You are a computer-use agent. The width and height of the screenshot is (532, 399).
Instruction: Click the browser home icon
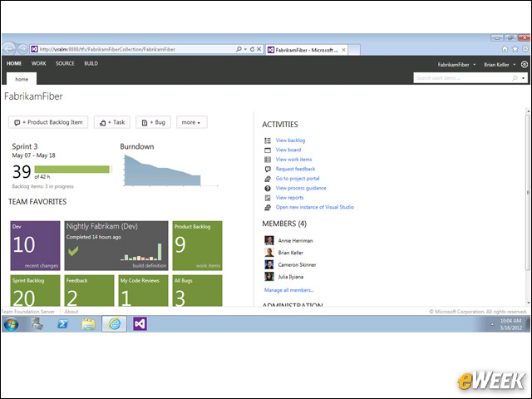pos(505,49)
